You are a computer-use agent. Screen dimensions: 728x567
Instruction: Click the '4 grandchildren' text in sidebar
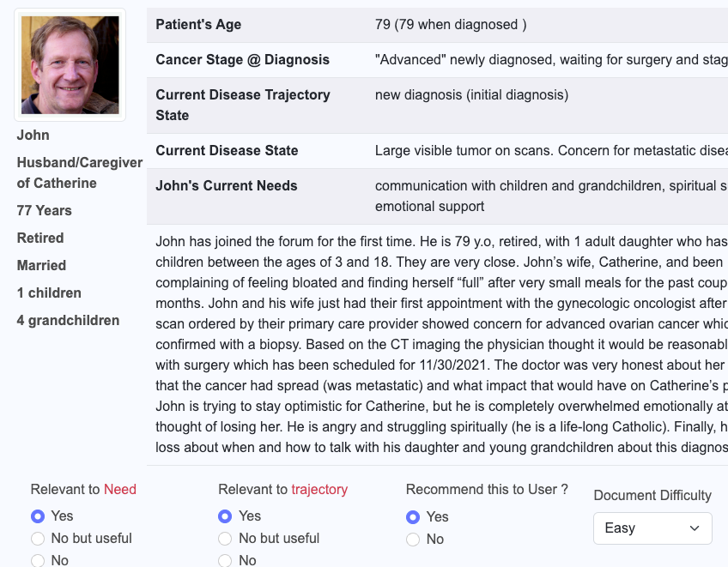pyautogui.click(x=68, y=321)
